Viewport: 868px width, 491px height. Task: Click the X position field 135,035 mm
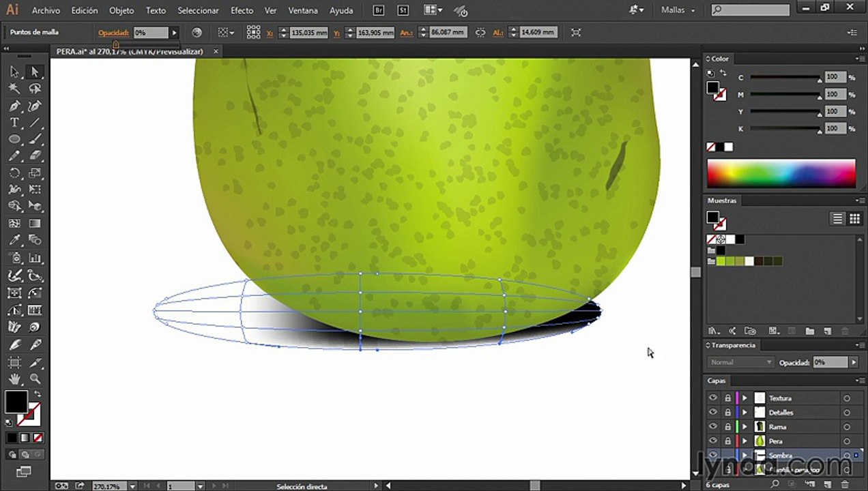point(309,33)
